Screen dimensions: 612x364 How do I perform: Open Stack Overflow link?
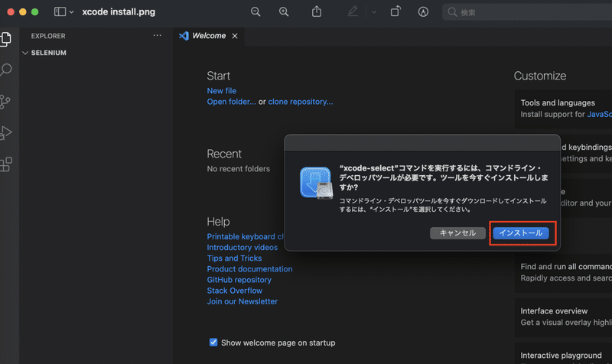(234, 291)
